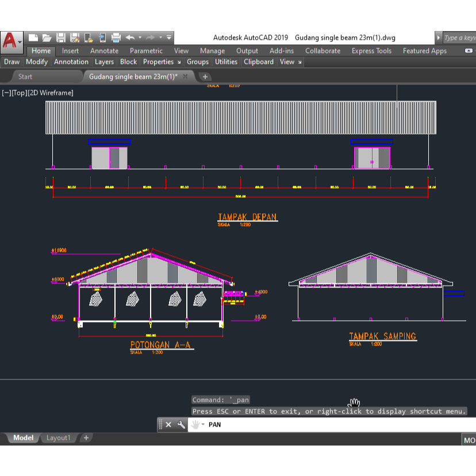This screenshot has width=476, height=476.
Task: Open an existing drawing
Action: [47, 36]
